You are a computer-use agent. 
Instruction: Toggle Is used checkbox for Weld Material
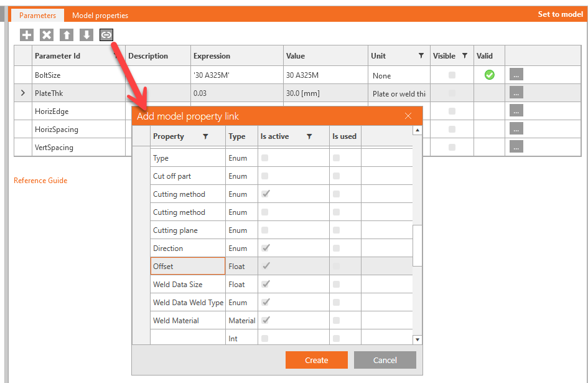(x=336, y=320)
